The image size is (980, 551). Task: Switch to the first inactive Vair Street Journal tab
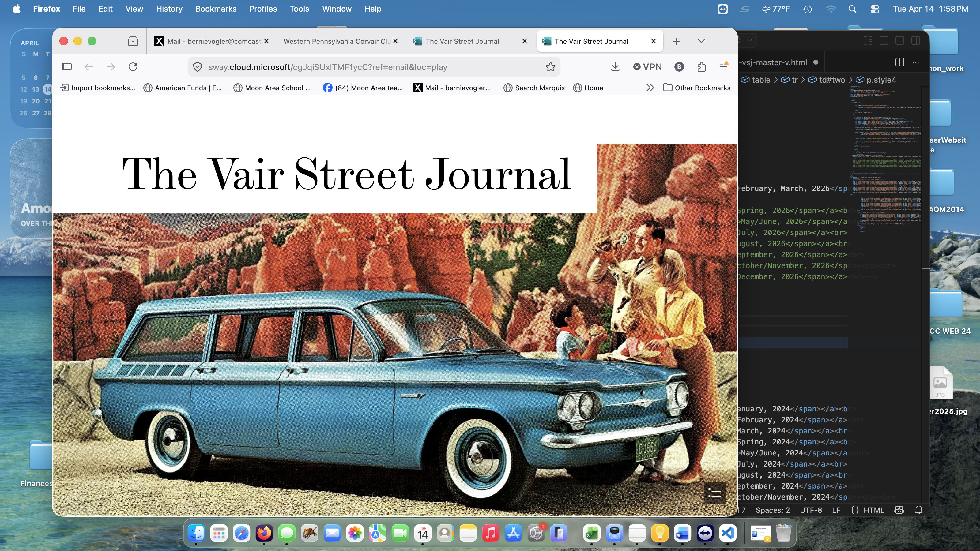click(462, 41)
